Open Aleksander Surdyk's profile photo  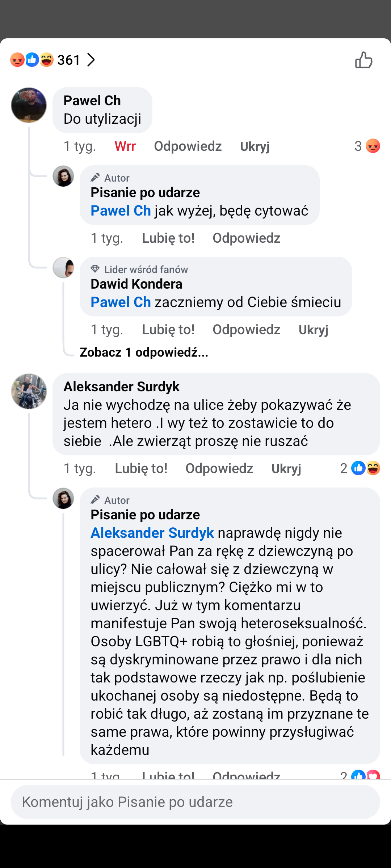[29, 391]
